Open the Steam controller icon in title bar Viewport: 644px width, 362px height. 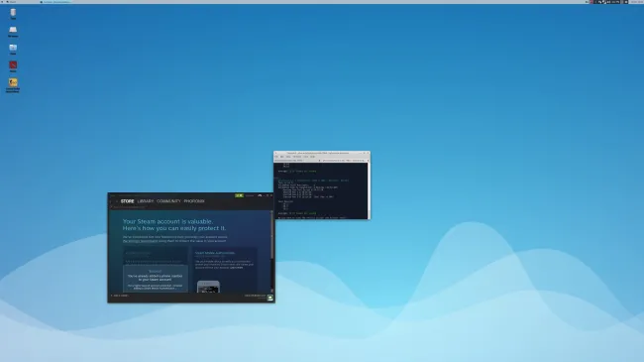click(x=260, y=195)
